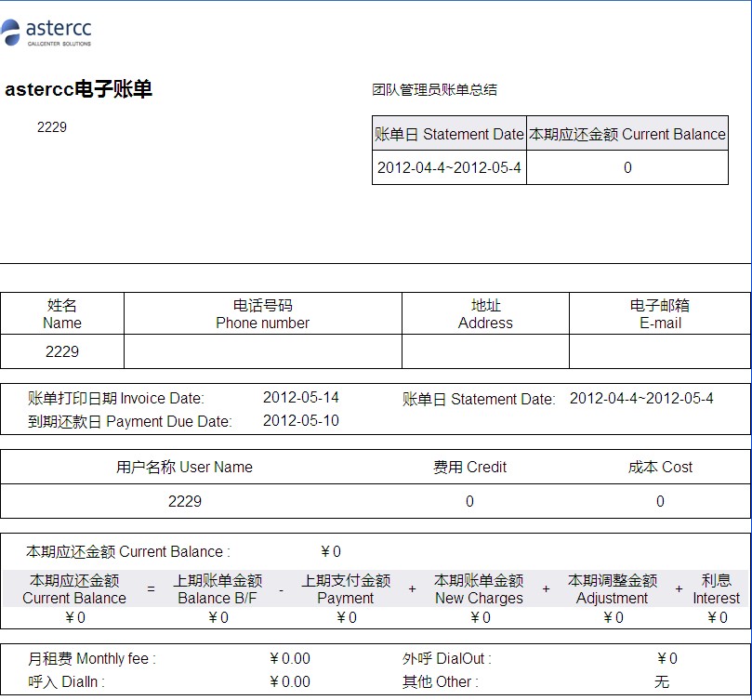Click the 费用 Credit column header
Screen dimensions: 752x700
click(469, 467)
